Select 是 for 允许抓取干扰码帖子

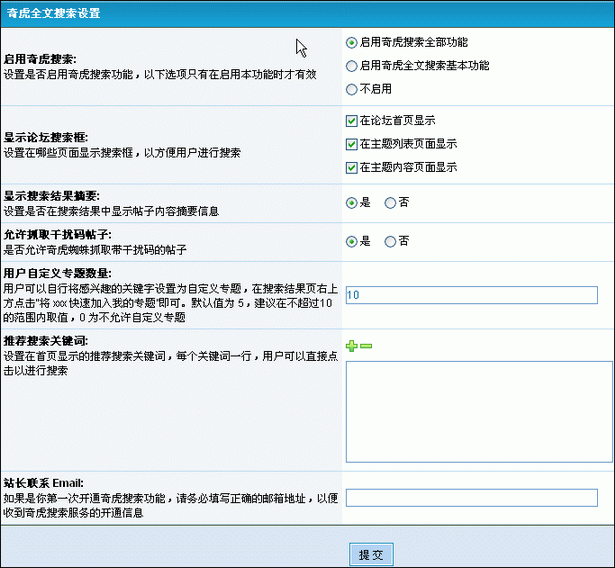pyautogui.click(x=351, y=241)
